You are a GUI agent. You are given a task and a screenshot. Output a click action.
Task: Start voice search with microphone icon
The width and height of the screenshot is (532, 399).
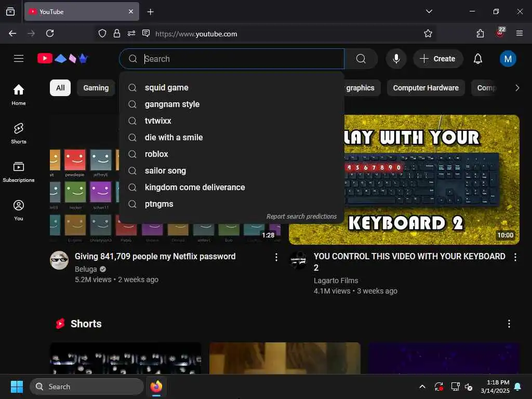point(396,59)
